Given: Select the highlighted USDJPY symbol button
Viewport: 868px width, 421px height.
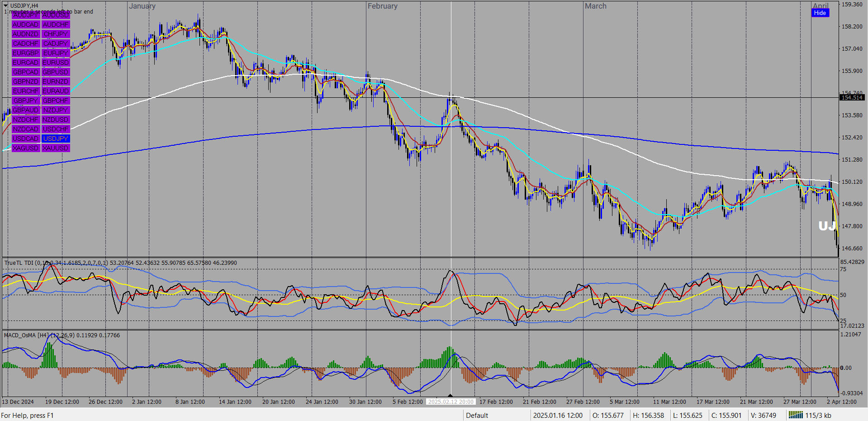Looking at the screenshot, I should coord(56,139).
